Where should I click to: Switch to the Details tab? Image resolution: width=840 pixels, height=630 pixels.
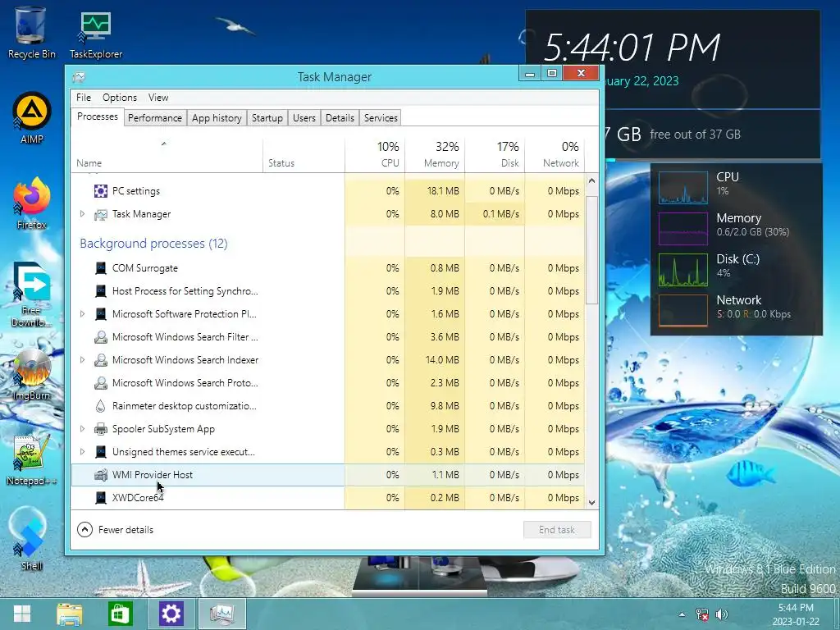(x=340, y=118)
